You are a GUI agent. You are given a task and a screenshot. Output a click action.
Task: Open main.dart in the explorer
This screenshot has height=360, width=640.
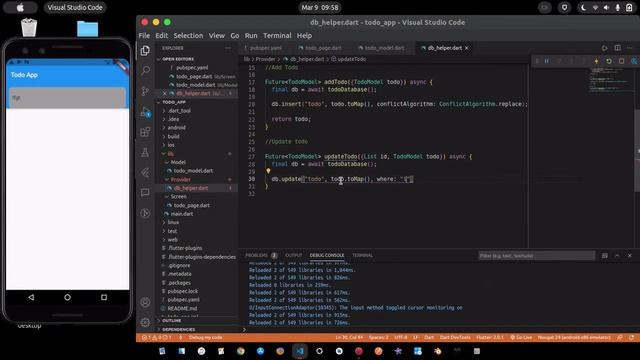pos(182,214)
